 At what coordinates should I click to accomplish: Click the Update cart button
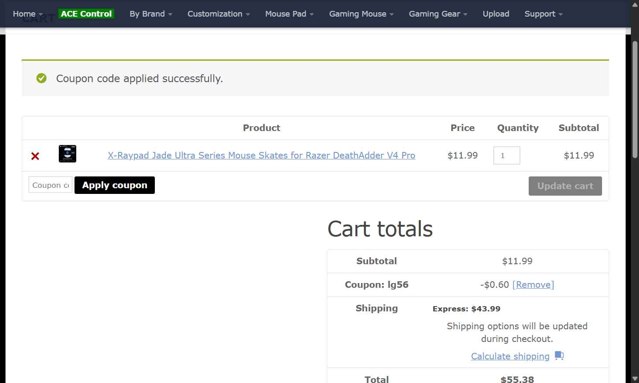[565, 186]
